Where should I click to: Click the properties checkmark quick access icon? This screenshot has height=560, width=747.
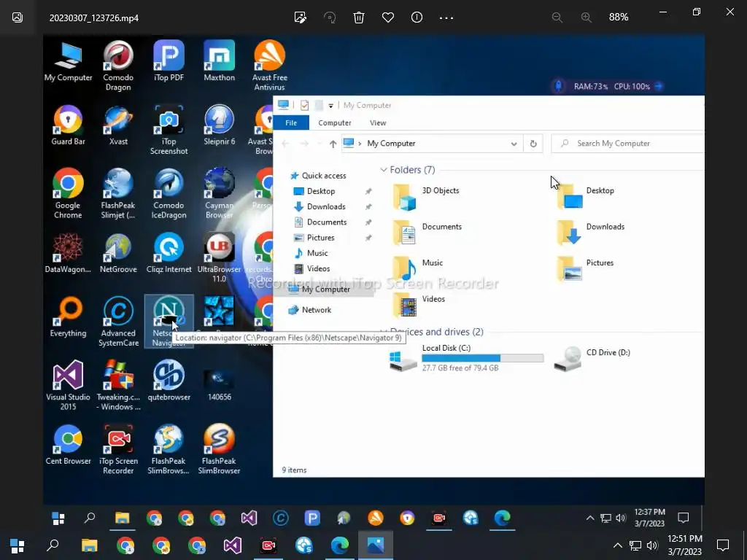coord(304,105)
